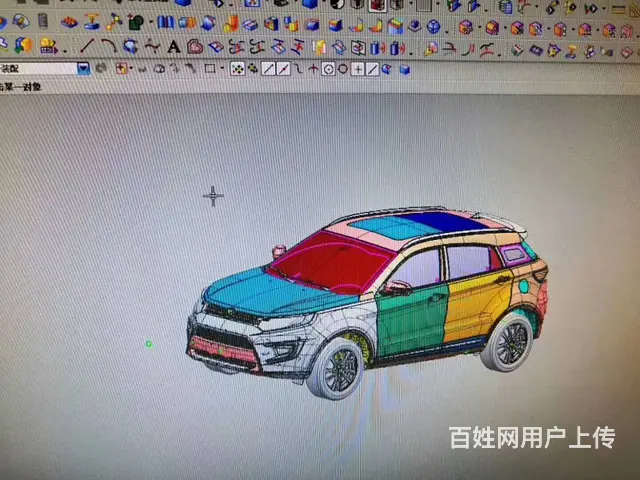Toggle the snap Mid Point option

coord(283,69)
